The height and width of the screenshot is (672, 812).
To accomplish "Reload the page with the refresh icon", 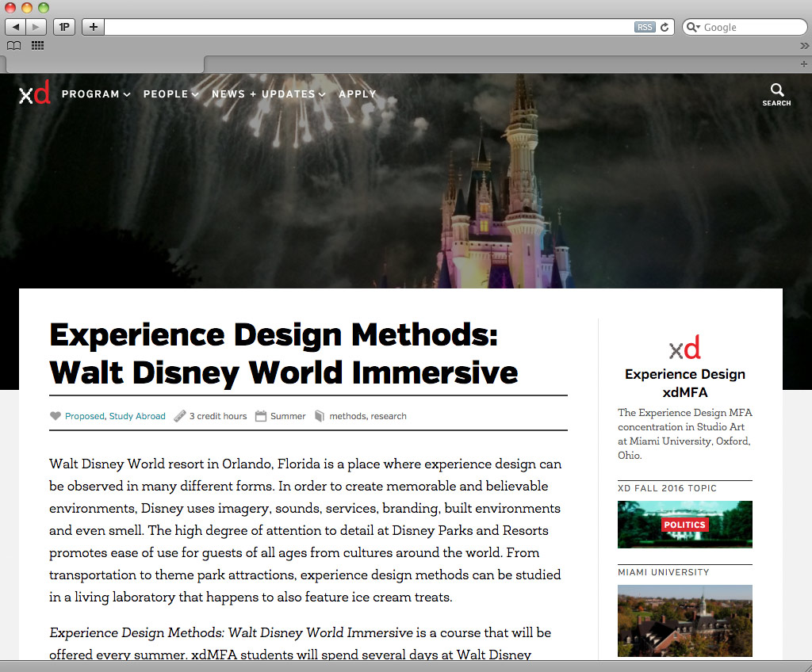I will coord(665,27).
